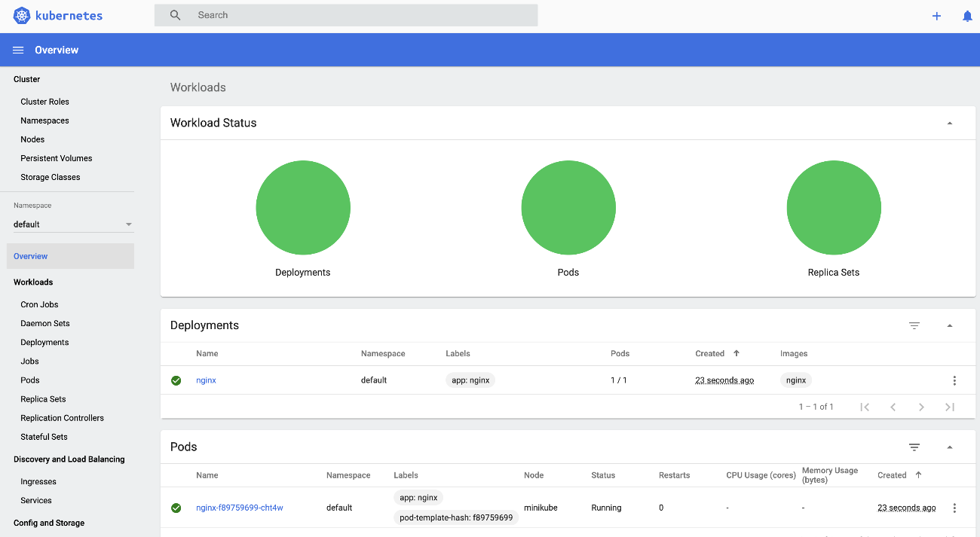The image size is (980, 537).
Task: Go to last page in Deployments
Action: pos(950,407)
